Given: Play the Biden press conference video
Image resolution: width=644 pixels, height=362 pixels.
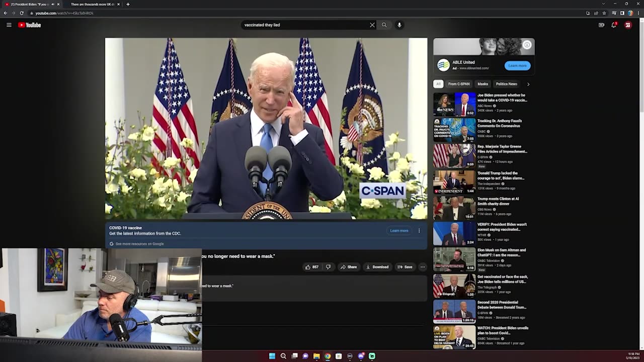Looking at the screenshot, I should click(x=266, y=129).
